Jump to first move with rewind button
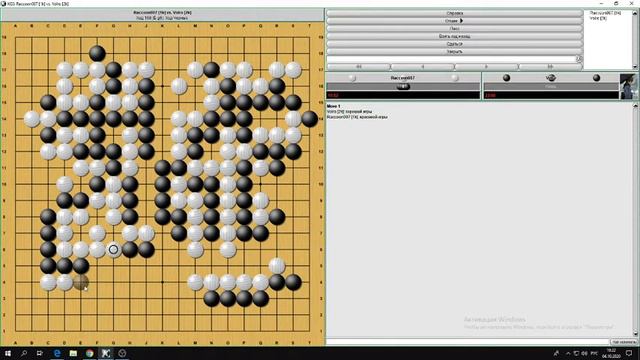The height and width of the screenshot is (360, 640). (x=359, y=67)
